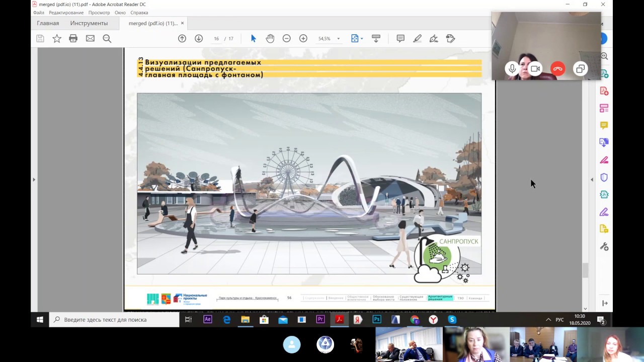This screenshot has width=644, height=362.
Task: Open the yellow file tool in right pane
Action: point(604,229)
